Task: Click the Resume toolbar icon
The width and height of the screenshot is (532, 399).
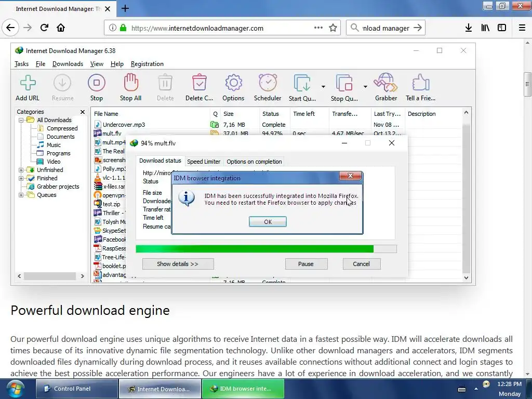Action: pyautogui.click(x=62, y=83)
